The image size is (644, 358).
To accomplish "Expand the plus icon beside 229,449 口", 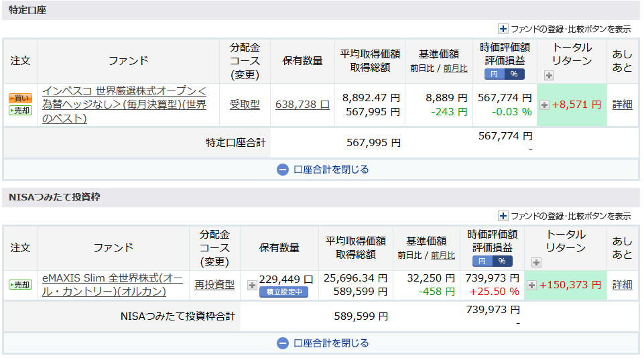I will tap(252, 285).
